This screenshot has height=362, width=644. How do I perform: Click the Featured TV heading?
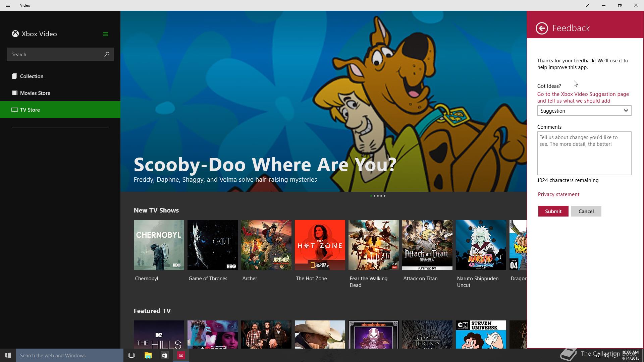coord(152,311)
